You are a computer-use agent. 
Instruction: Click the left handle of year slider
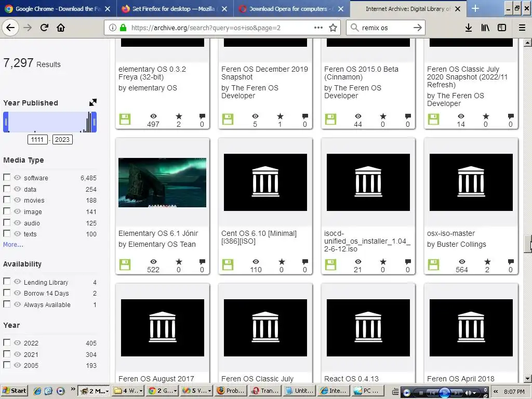pos(6,122)
